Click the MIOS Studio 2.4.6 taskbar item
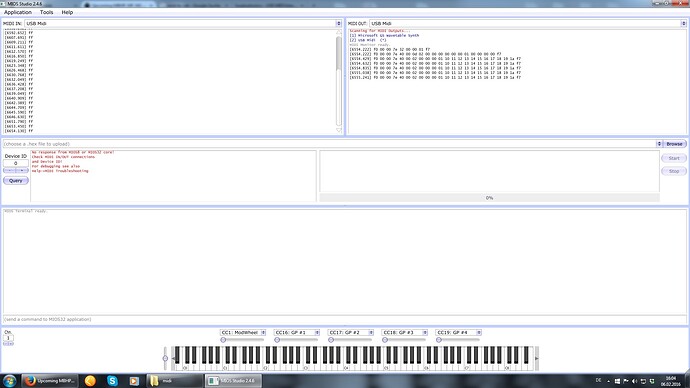 tap(234, 381)
